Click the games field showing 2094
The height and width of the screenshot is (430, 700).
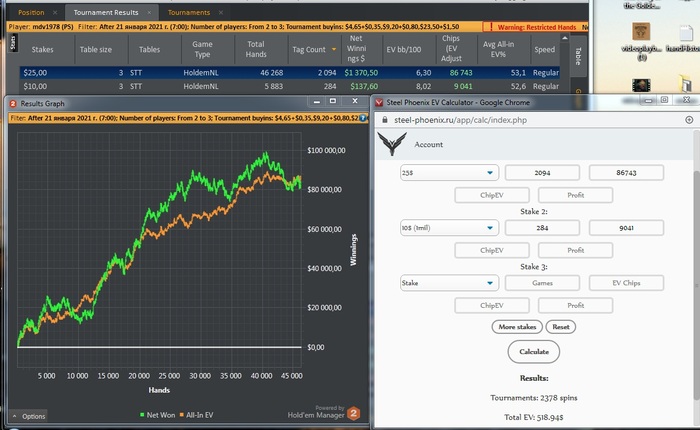[x=542, y=173]
